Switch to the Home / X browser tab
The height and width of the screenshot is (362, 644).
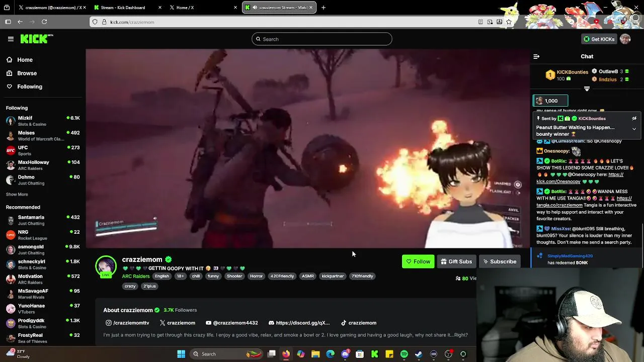(x=202, y=8)
